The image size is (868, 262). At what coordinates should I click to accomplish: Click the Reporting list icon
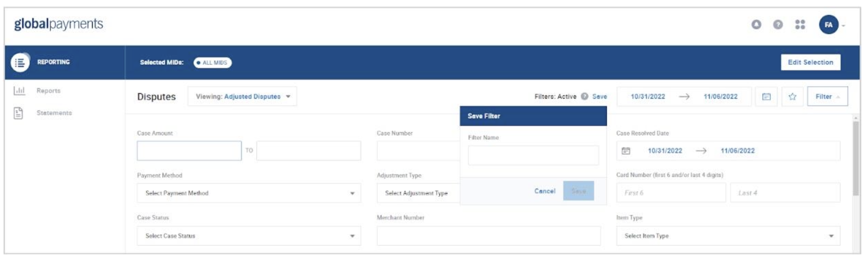(20, 62)
